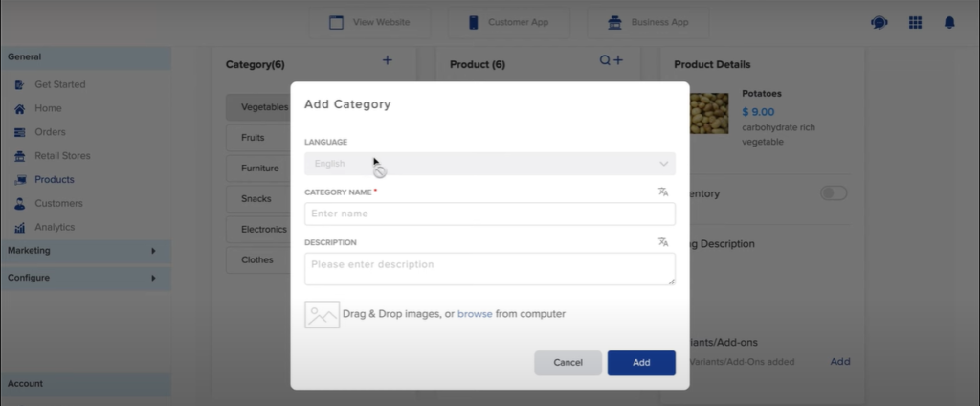Select the Furniture category
Viewport: 980px width, 406px height.
coord(258,169)
